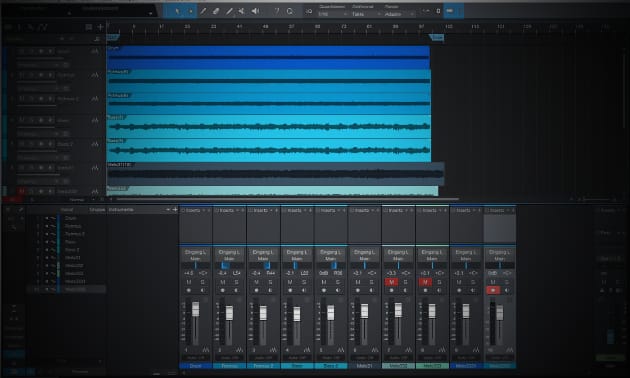Image resolution: width=630 pixels, height=378 pixels.
Task: Open Inserts dropdown arrow on Melo223 channel
Action: click(440, 210)
